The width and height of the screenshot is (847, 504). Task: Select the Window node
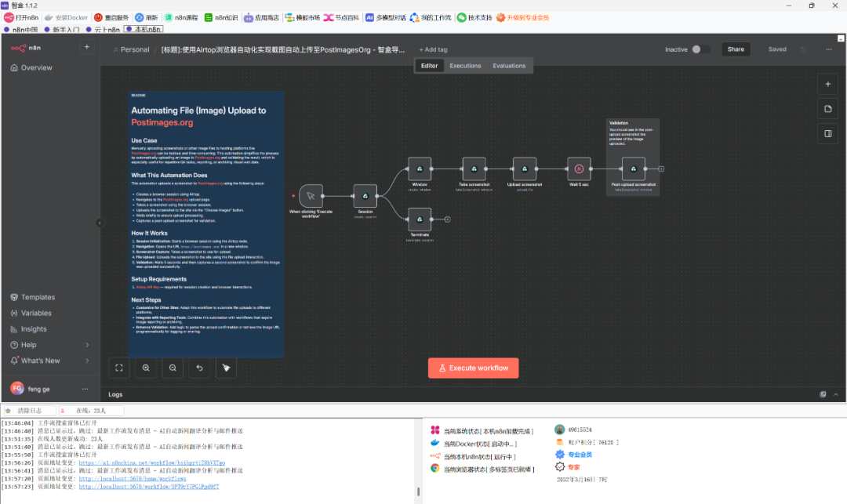coord(420,169)
